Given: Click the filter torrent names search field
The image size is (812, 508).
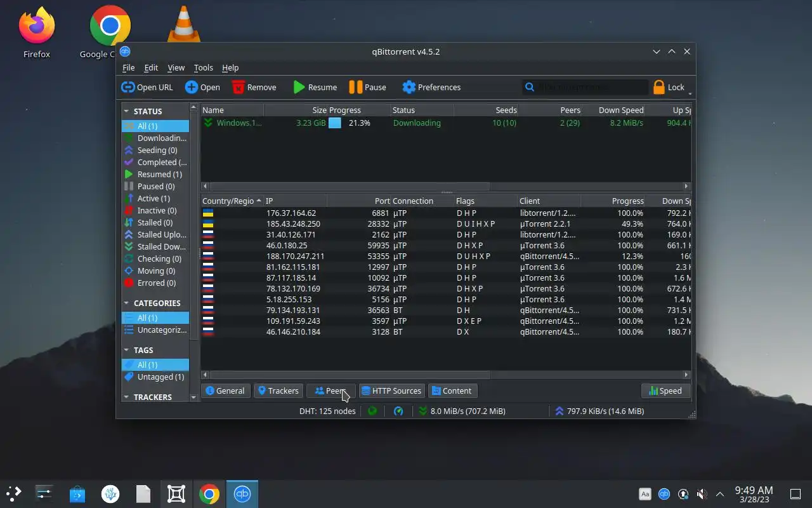Looking at the screenshot, I should tap(585, 87).
